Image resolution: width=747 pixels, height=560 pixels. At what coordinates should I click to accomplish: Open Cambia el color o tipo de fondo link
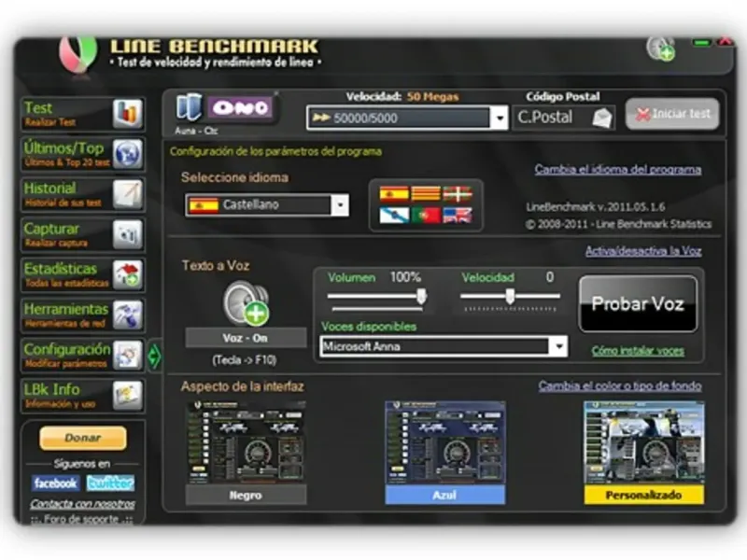(620, 385)
